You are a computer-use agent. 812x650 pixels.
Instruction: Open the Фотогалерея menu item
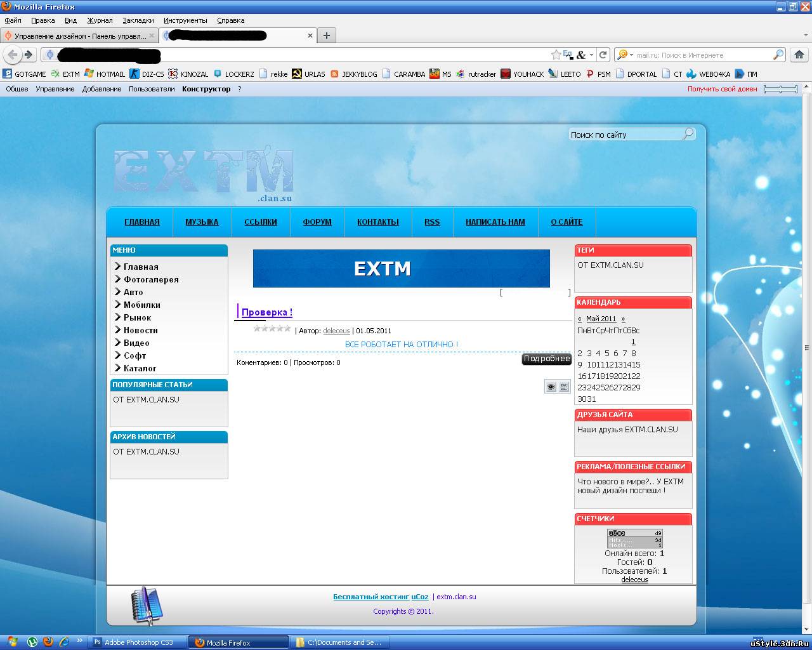151,279
